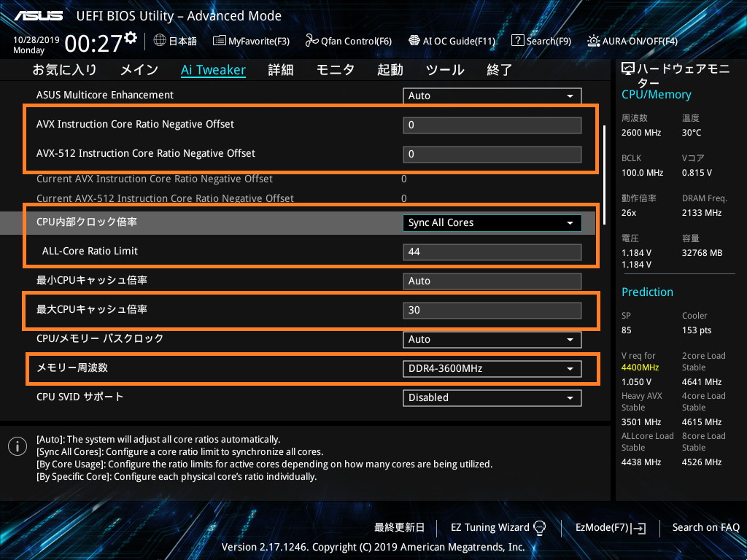Click the EzMode exit arrow icon
The height and width of the screenshot is (560, 747).
tap(638, 528)
